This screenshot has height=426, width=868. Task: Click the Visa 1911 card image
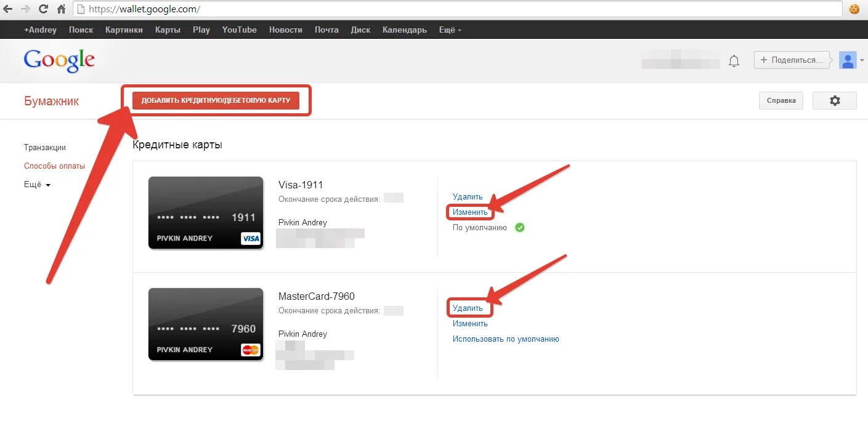206,212
